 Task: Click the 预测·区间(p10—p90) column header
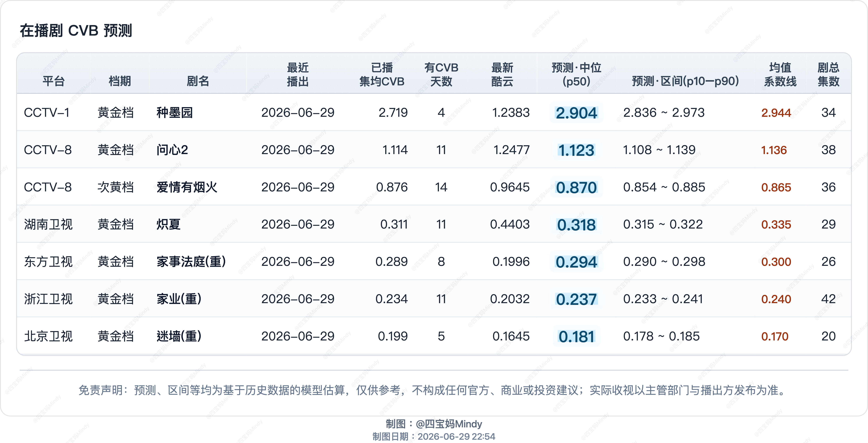(685, 81)
